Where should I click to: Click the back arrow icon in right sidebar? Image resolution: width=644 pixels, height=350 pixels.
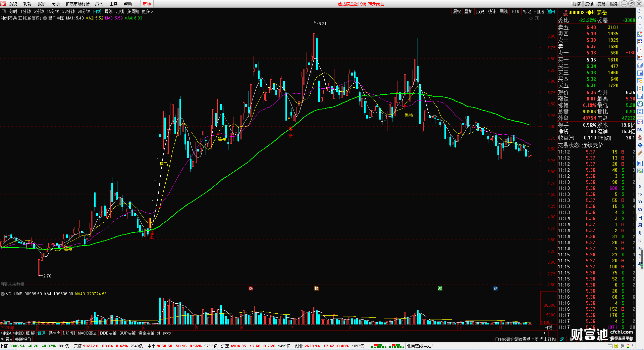click(x=640, y=11)
